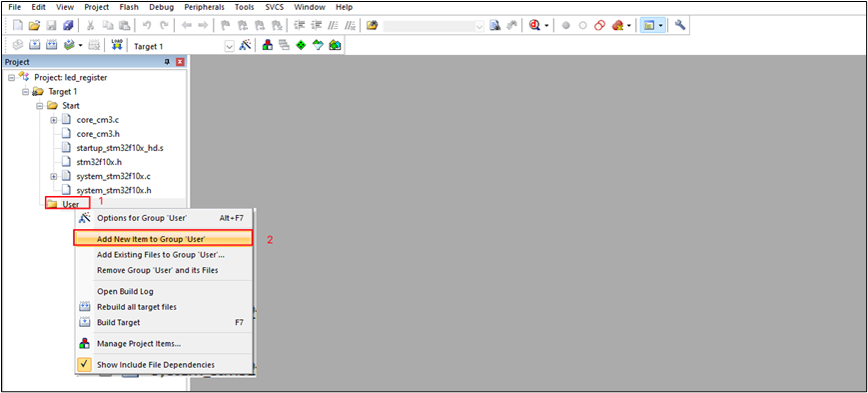Select Add Existing Files to Group 'User'
This screenshot has width=868, height=393.
[x=164, y=255]
